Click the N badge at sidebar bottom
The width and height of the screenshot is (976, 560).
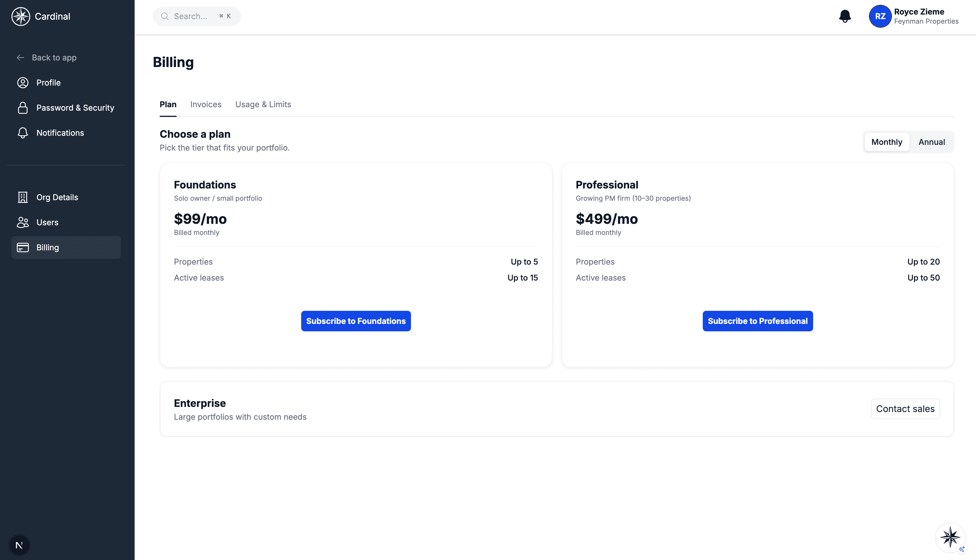pyautogui.click(x=19, y=545)
